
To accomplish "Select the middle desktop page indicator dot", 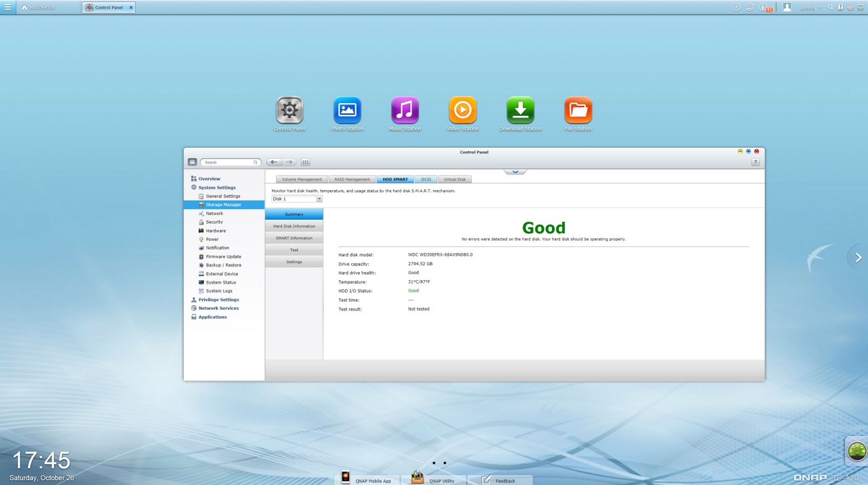I will click(x=434, y=463).
